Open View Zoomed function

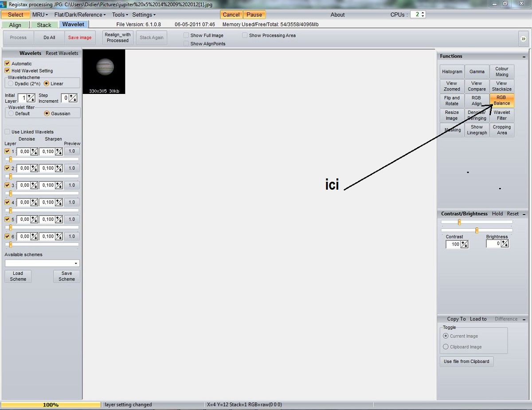pos(452,86)
